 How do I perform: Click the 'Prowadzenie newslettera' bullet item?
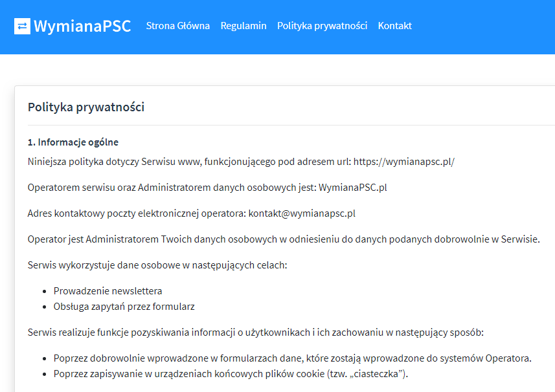(108, 291)
